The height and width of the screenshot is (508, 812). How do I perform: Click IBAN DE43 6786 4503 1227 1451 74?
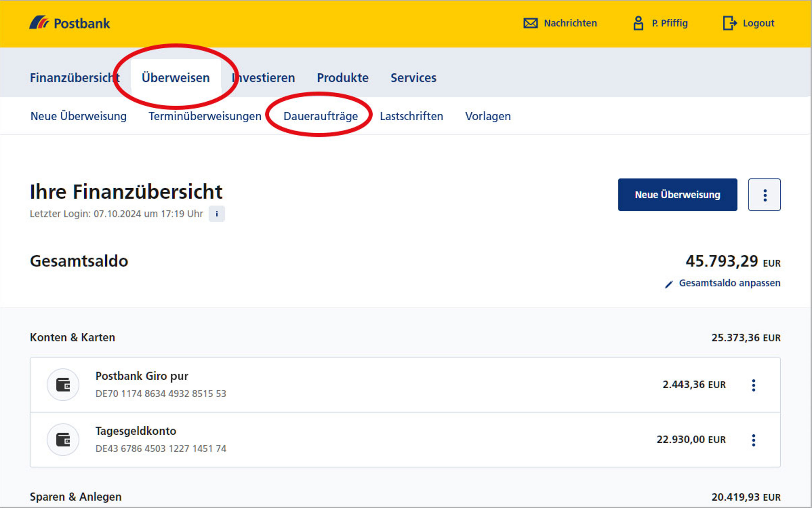161,449
